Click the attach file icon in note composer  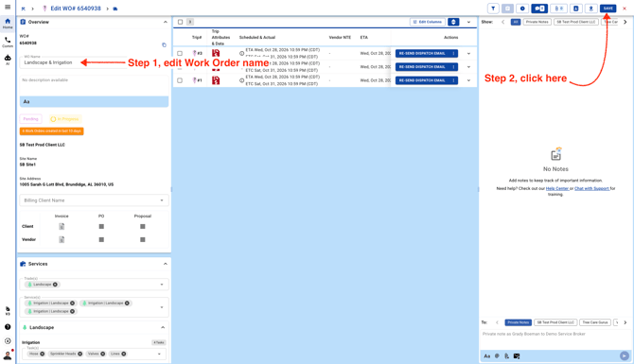[x=506, y=355]
